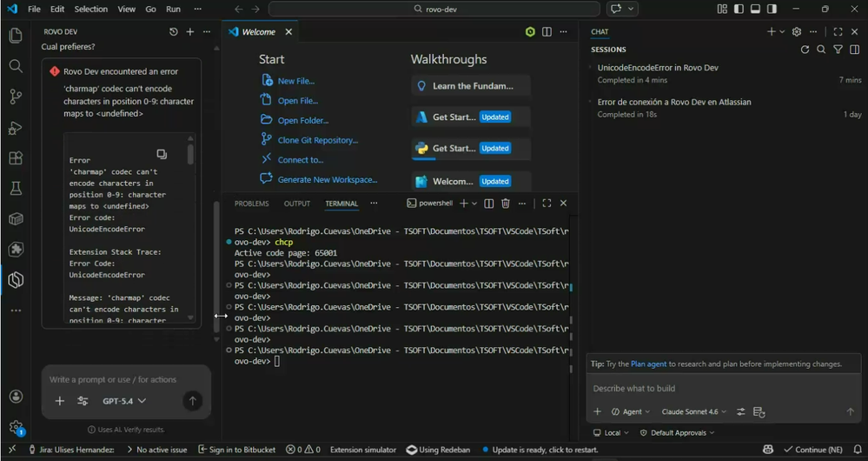Copy the Rovo Dev error details
Screen dimensions: 868x461
point(161,153)
